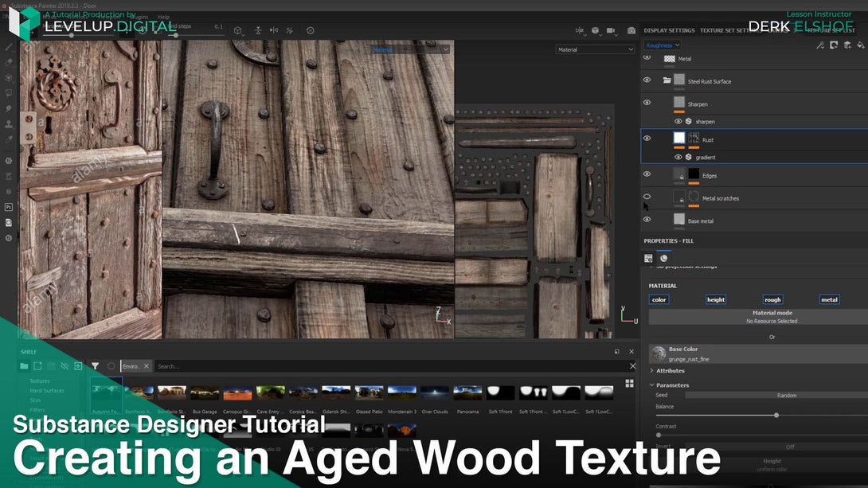Select the paint brush tool in left toolbar
Viewport: 868px width, 488px height.
8,47
